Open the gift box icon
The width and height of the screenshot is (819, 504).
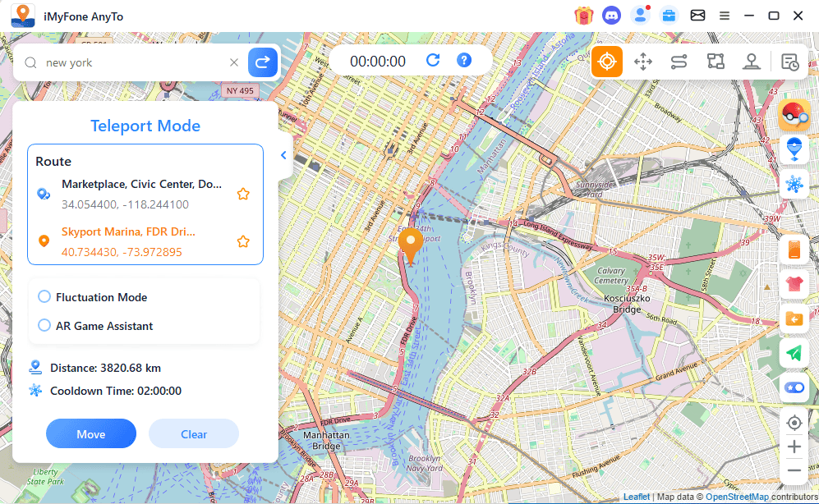coord(583,16)
